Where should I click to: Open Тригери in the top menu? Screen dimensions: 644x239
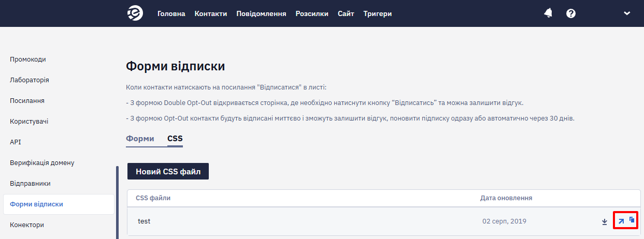(378, 13)
